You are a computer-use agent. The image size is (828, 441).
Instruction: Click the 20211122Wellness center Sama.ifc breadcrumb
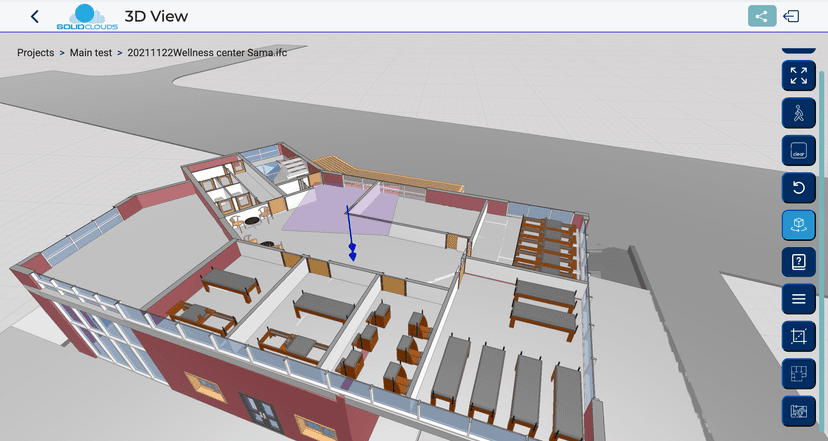[207, 53]
